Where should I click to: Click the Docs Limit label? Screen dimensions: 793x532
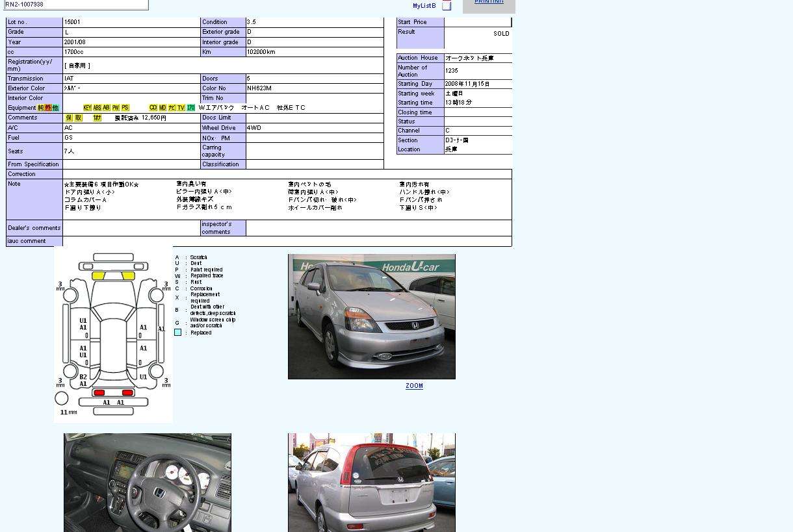coord(216,118)
